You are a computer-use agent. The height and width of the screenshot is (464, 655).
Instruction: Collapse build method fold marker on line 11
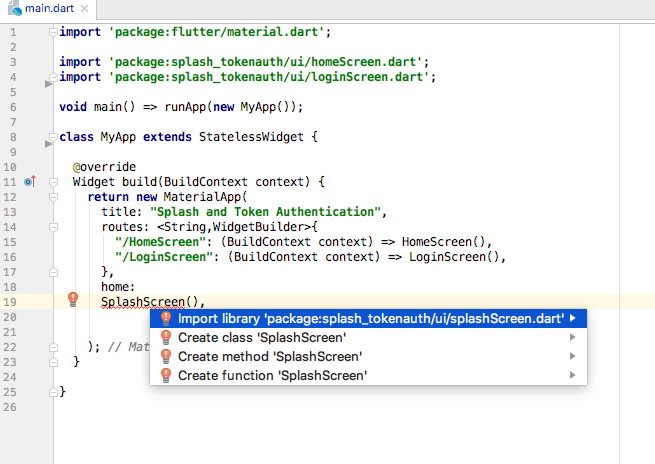pos(53,182)
